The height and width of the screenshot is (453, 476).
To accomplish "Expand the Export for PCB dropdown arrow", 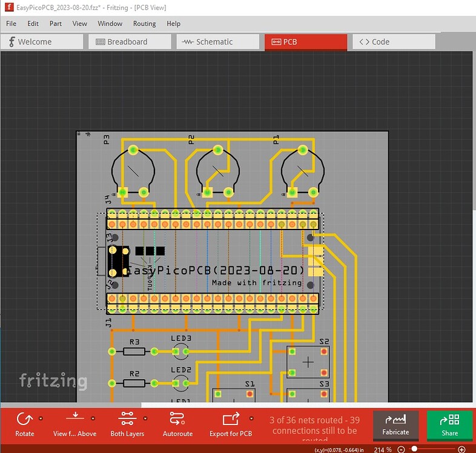I will 251,418.
